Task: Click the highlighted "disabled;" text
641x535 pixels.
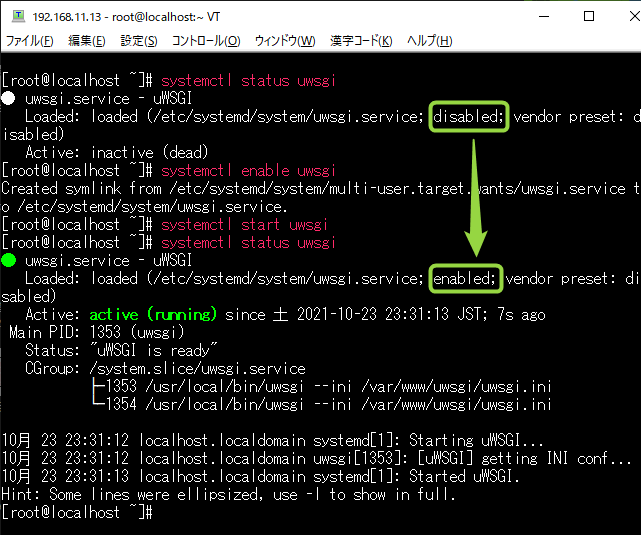Action: click(469, 117)
